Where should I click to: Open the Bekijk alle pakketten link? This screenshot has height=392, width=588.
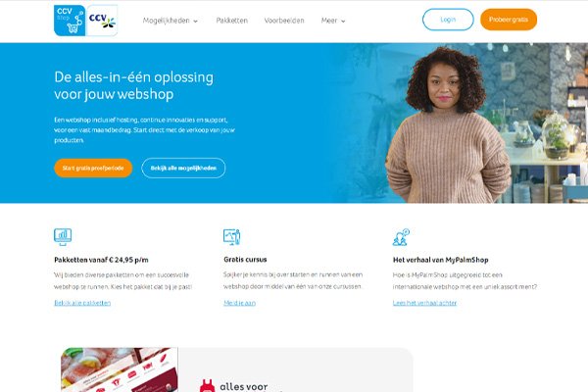coord(82,303)
